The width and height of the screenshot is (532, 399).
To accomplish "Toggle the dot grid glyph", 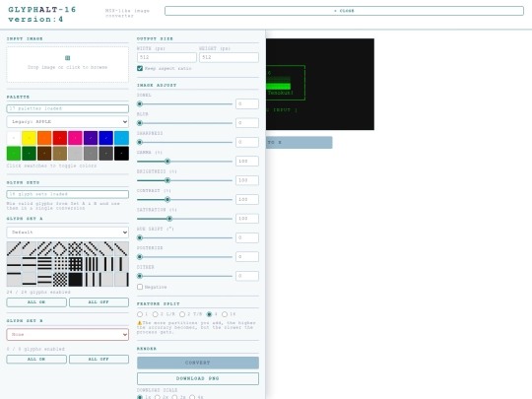I will pyautogui.click(x=60, y=264).
